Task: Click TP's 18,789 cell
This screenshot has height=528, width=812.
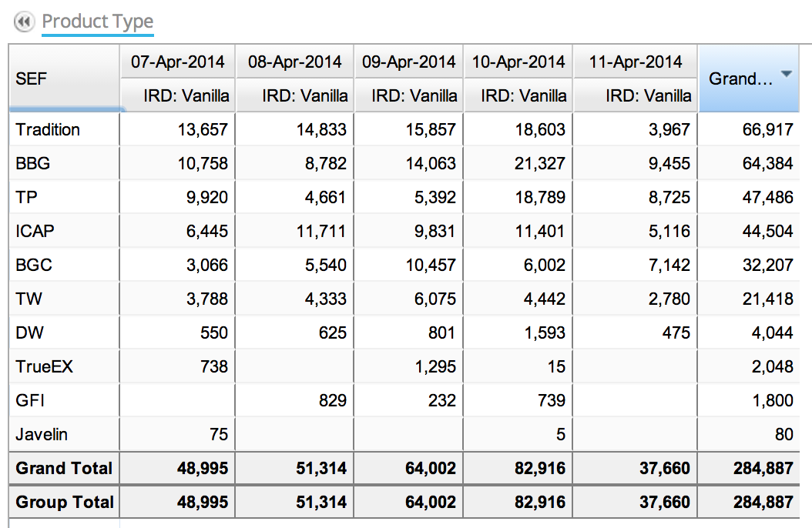Action: tap(539, 197)
